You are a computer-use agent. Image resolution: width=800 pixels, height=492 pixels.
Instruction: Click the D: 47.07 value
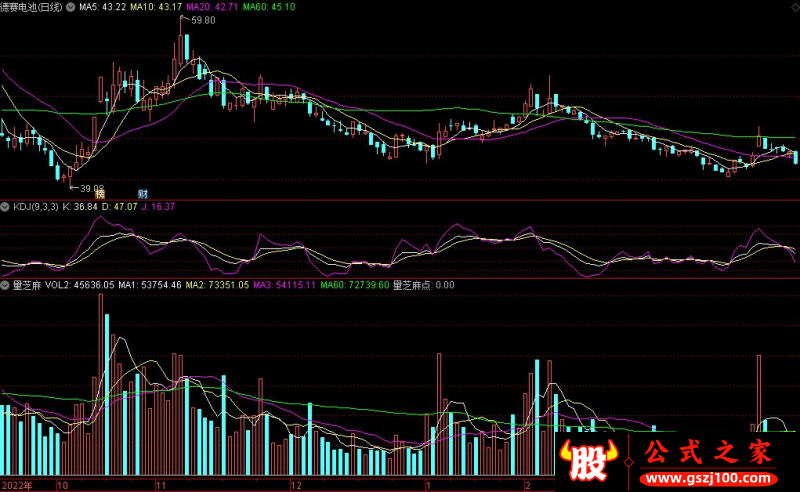119,207
